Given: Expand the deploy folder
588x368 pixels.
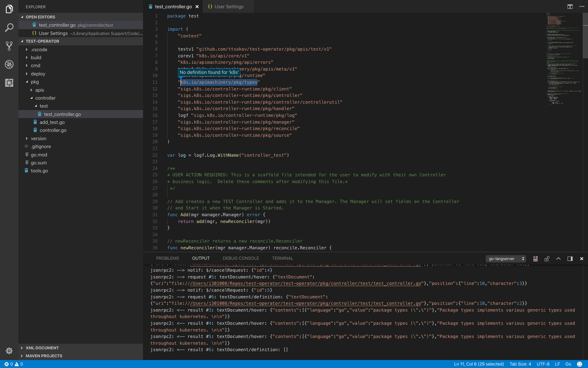Looking at the screenshot, I should 27,74.
